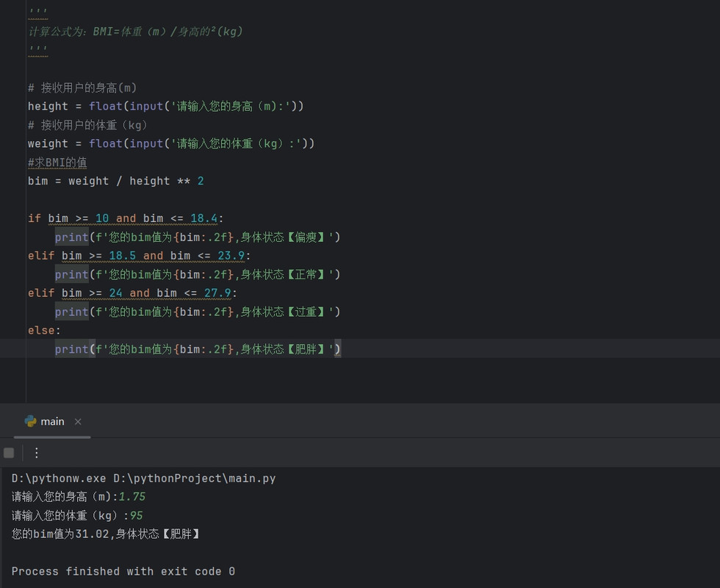Click the highlighted print line containing 肥胖

tap(198, 349)
